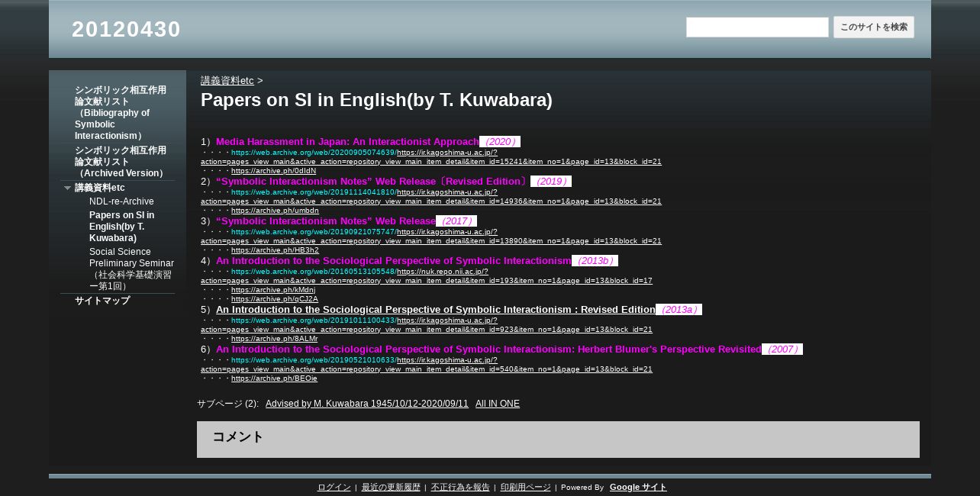Open web.archive.org 20160513105548 link
The width and height of the screenshot is (980, 496).
pyautogui.click(x=314, y=272)
